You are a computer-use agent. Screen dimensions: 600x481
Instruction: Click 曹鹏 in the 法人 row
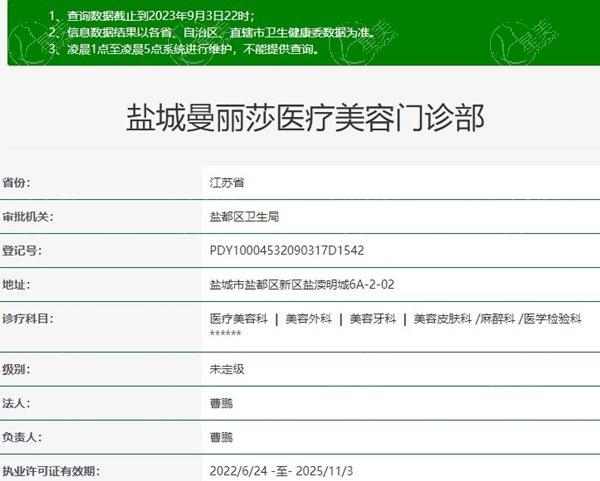(221, 403)
